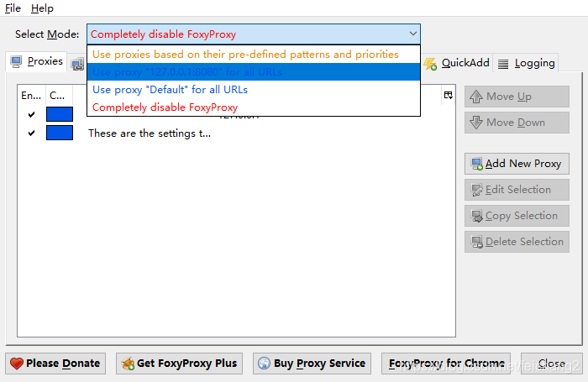This screenshot has height=382, width=588.
Task: Close the FoxyProxy options dialog
Action: (x=552, y=364)
